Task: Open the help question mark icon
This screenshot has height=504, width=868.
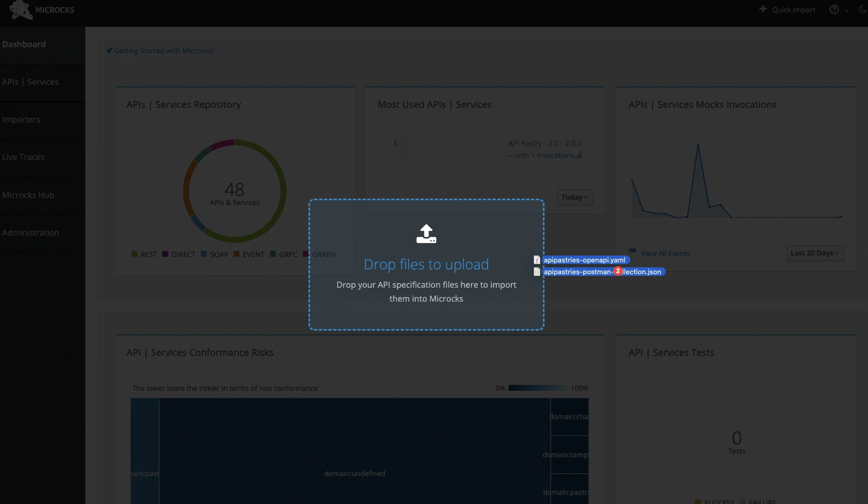Action: [x=834, y=10]
